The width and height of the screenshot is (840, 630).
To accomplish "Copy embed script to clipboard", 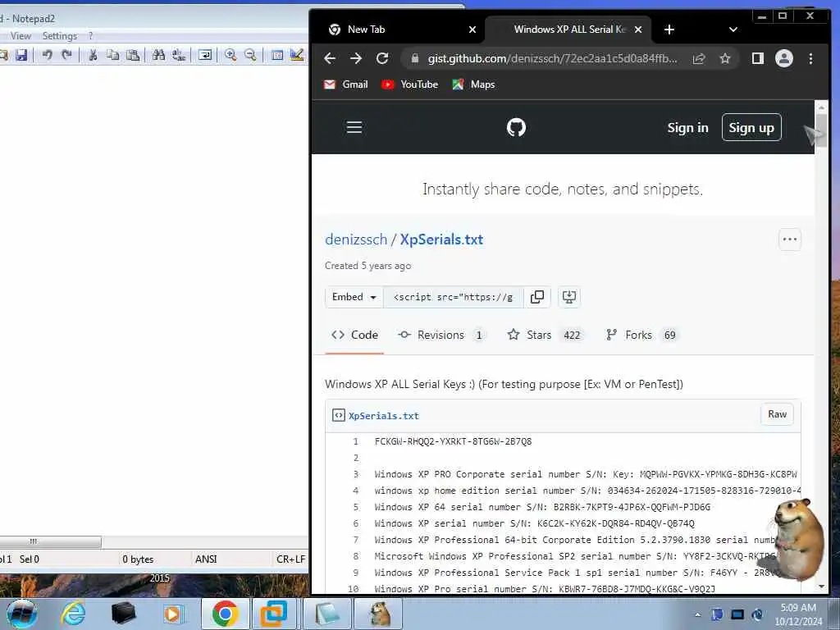I will click(x=536, y=297).
